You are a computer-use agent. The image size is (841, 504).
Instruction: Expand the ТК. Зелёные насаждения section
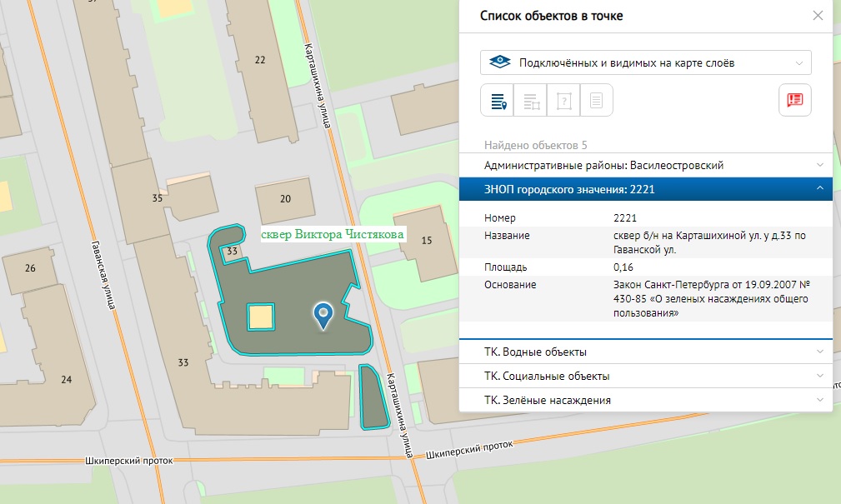click(x=645, y=400)
